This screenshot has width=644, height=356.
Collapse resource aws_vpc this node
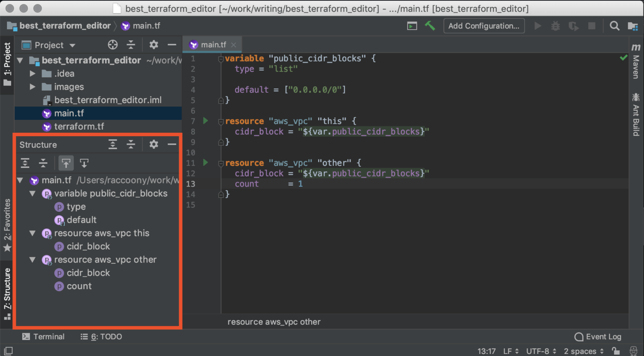(x=33, y=233)
